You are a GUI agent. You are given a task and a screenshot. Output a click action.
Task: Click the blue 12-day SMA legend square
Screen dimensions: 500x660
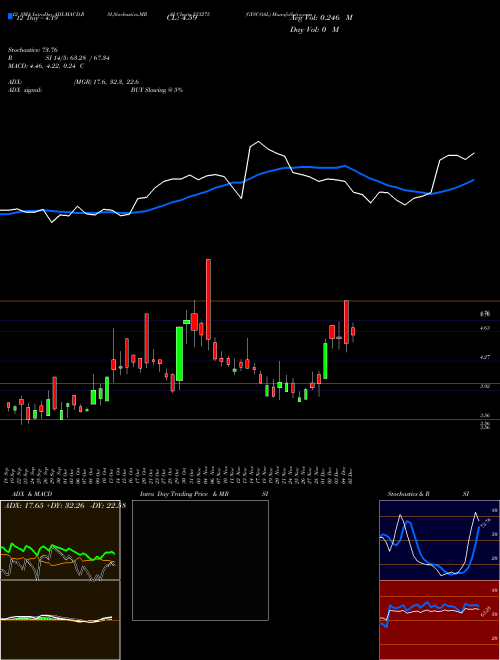click(x=10, y=16)
